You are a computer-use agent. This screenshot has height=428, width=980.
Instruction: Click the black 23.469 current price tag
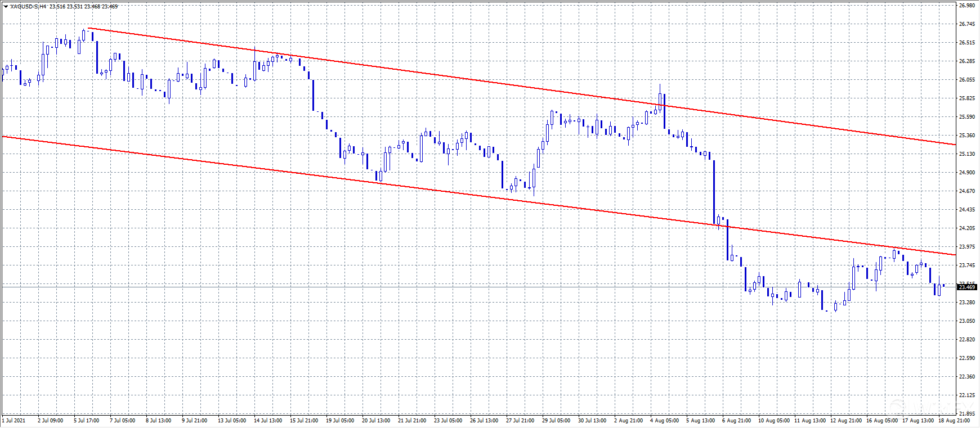967,287
